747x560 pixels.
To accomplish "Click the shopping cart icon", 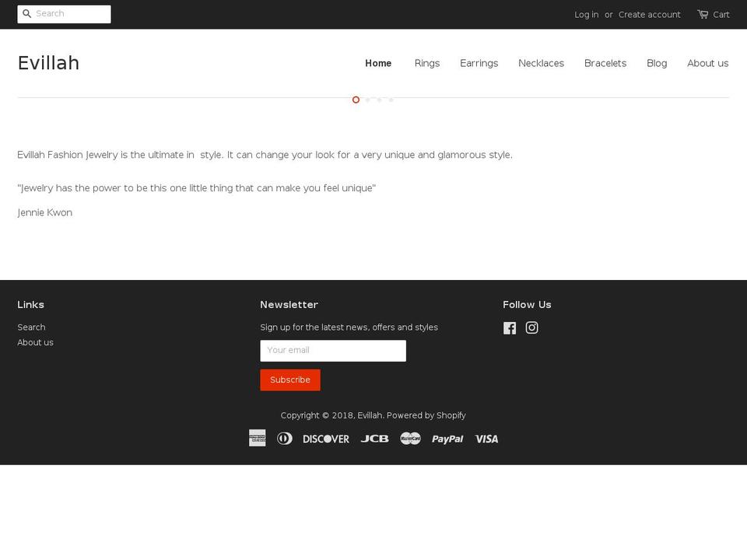I will tap(703, 14).
